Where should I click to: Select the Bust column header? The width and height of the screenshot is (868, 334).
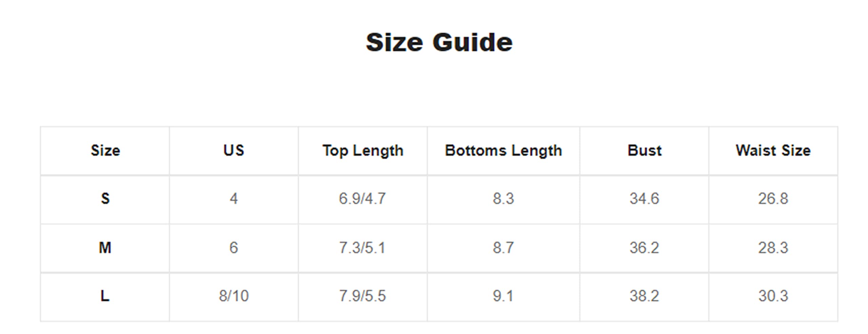pyautogui.click(x=644, y=151)
